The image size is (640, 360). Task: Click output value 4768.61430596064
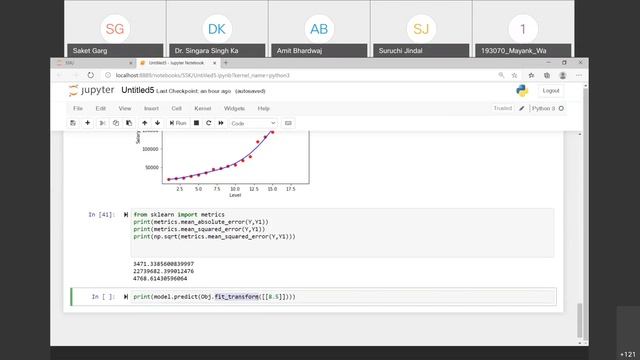(x=160, y=278)
